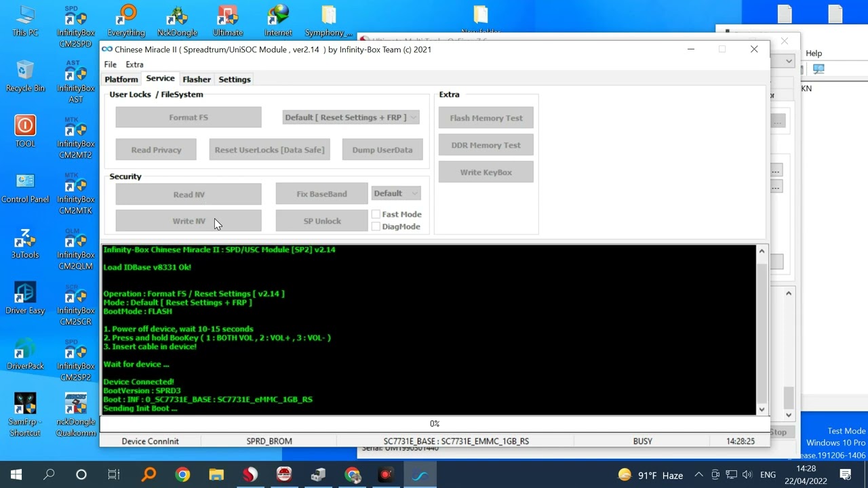868x488 pixels.
Task: Launch the NckDongle desktop shortcut
Action: [177, 20]
